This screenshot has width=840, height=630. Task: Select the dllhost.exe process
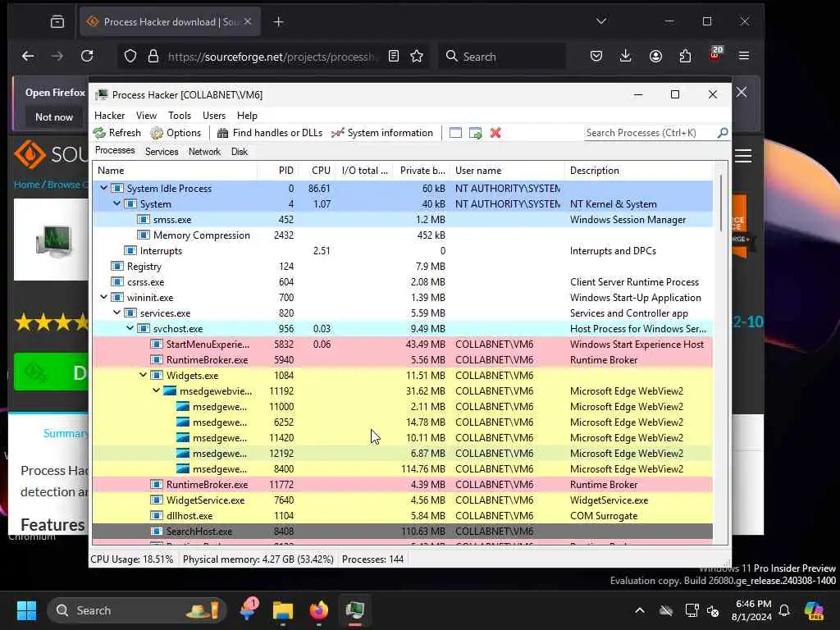(x=403, y=515)
